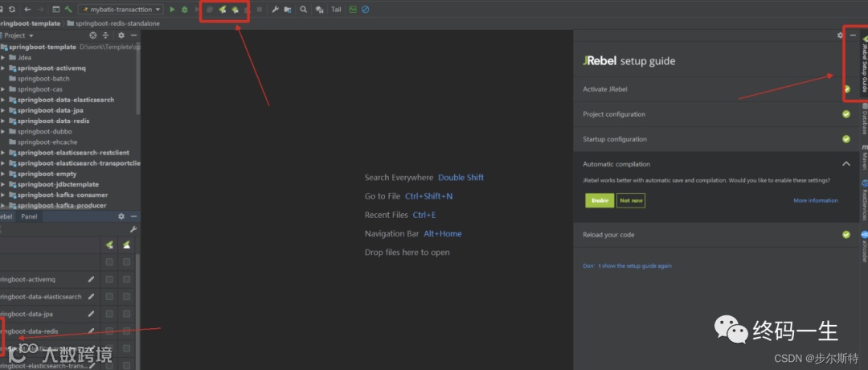Check the top row remote select-all checkbox
The height and width of the screenshot is (370, 868).
[127, 262]
